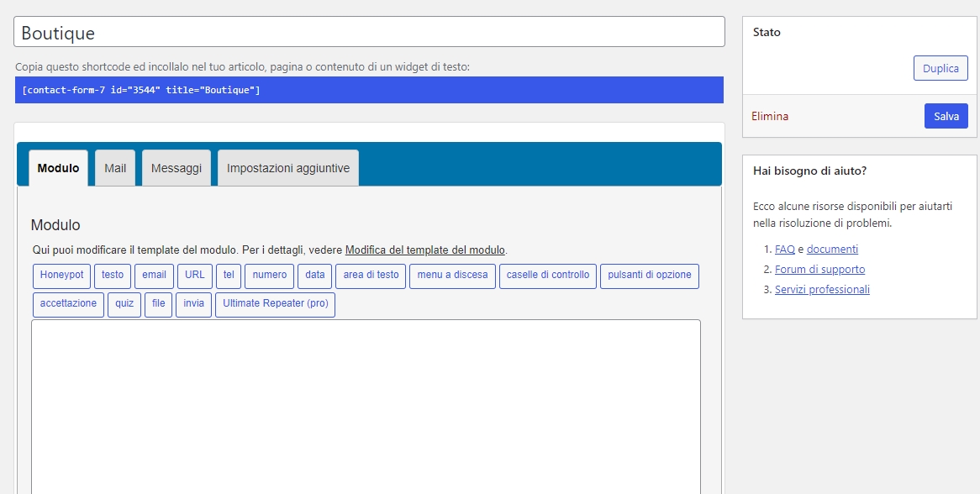Go to Impostazioni aggiuntive tab
The image size is (980, 494).
click(288, 168)
